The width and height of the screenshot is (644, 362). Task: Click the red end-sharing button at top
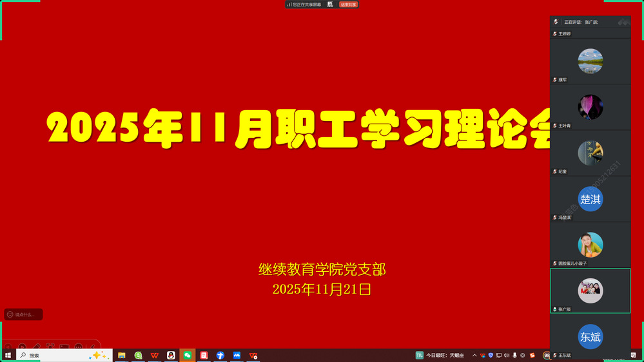(349, 5)
